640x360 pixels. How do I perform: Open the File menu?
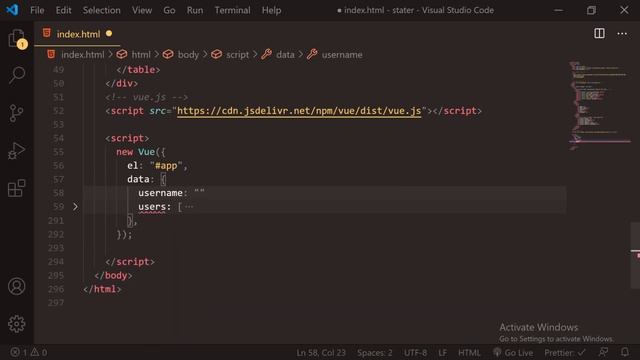(x=37, y=10)
